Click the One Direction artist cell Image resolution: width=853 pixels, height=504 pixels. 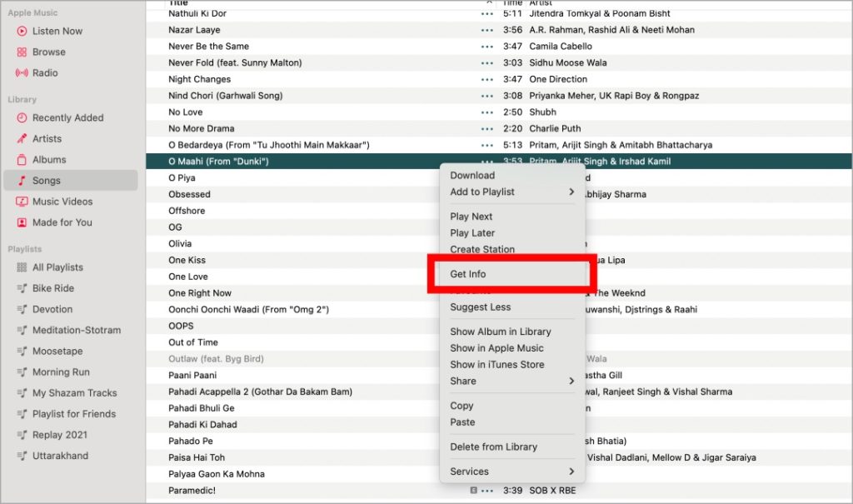coord(558,79)
